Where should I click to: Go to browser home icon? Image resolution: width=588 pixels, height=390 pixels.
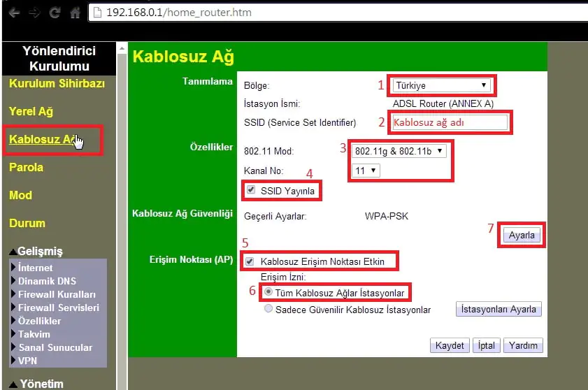[75, 13]
